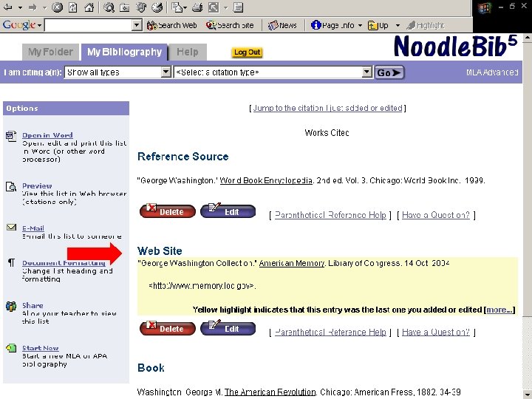532x399 pixels.
Task: Switch to the My Folder tab
Action: [x=50, y=52]
